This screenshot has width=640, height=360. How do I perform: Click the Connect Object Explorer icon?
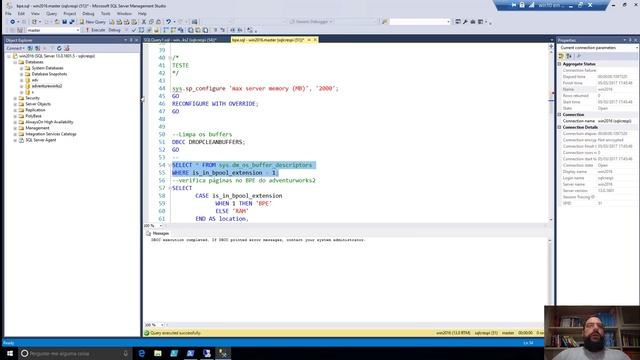(x=30, y=48)
